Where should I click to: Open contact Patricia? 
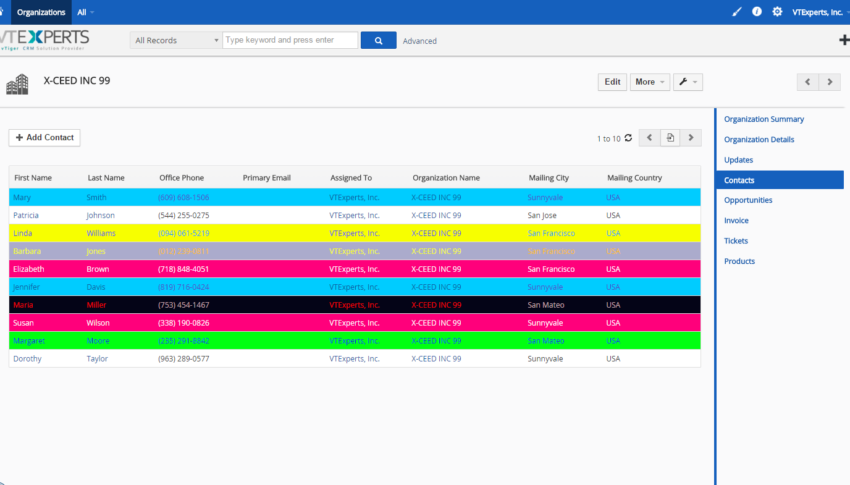[x=26, y=215]
